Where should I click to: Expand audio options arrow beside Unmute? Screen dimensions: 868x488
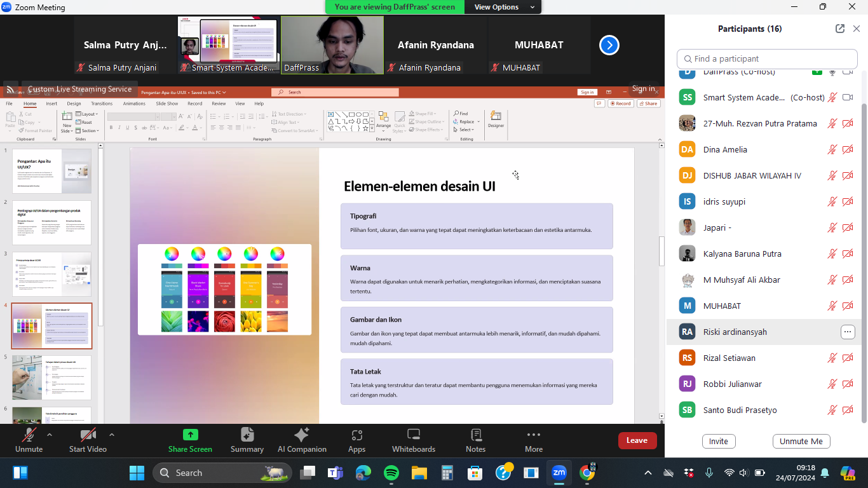(x=50, y=435)
